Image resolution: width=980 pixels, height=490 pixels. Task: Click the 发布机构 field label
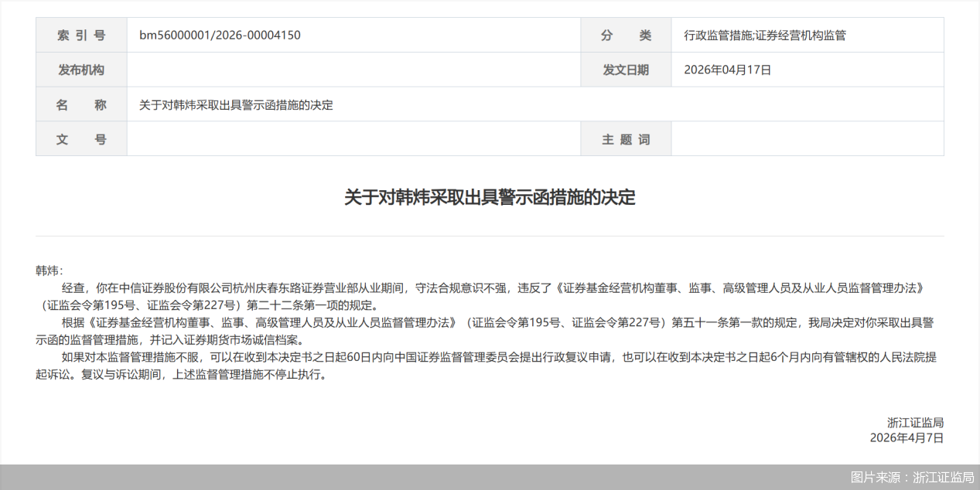coord(81,70)
